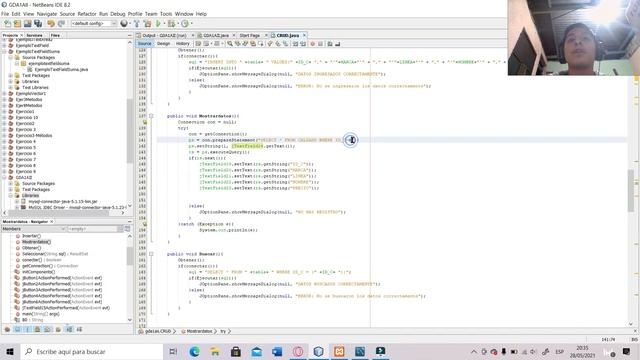The image size is (640, 360).
Task: Open the Navigate menu
Action: pos(47,14)
